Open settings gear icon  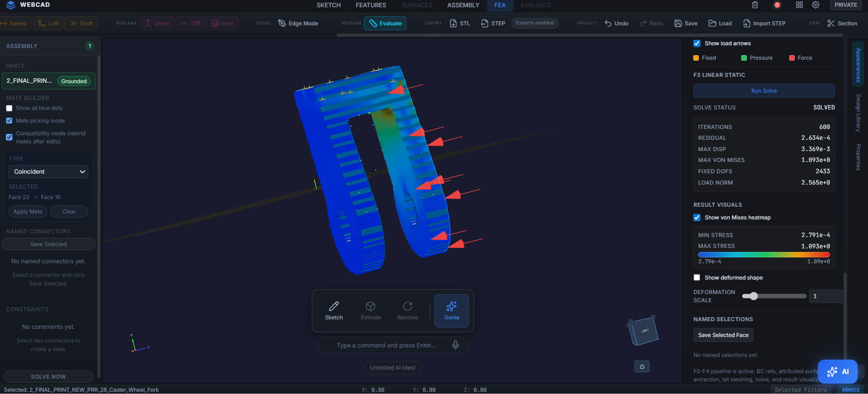coord(816,5)
